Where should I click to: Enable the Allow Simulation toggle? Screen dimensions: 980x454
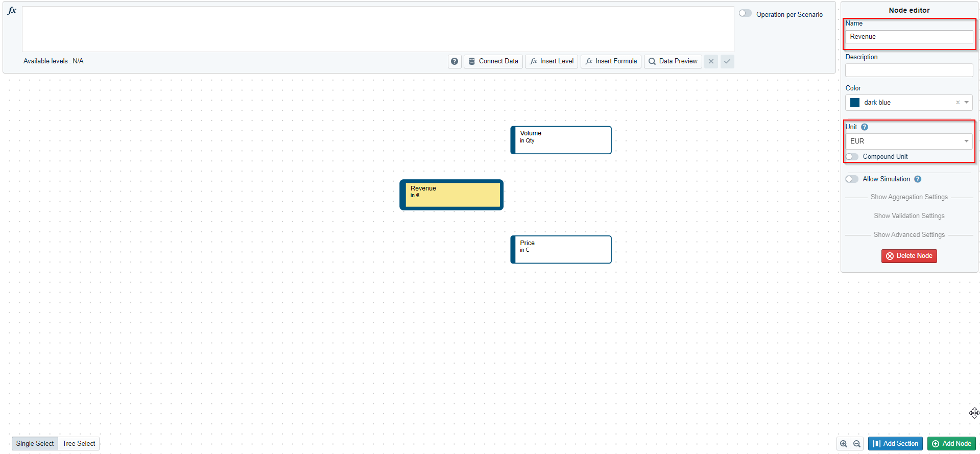[852, 179]
